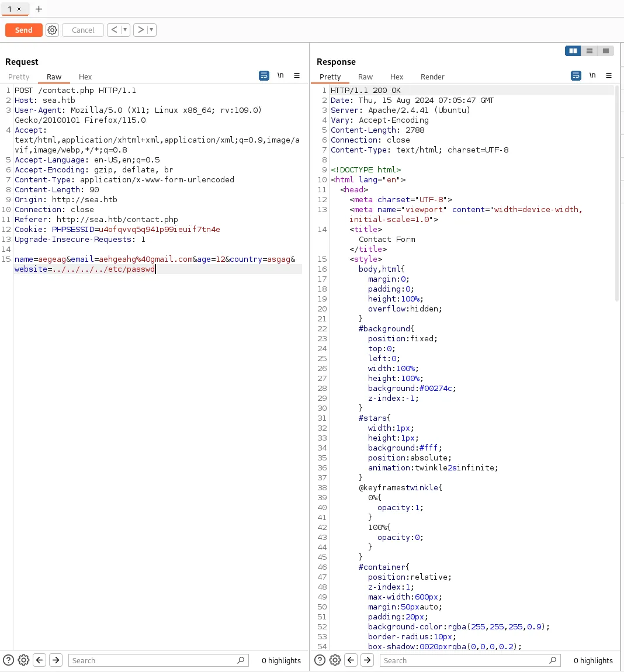Click the 'Origin: http://sea.htb' header

pyautogui.click(x=66, y=200)
